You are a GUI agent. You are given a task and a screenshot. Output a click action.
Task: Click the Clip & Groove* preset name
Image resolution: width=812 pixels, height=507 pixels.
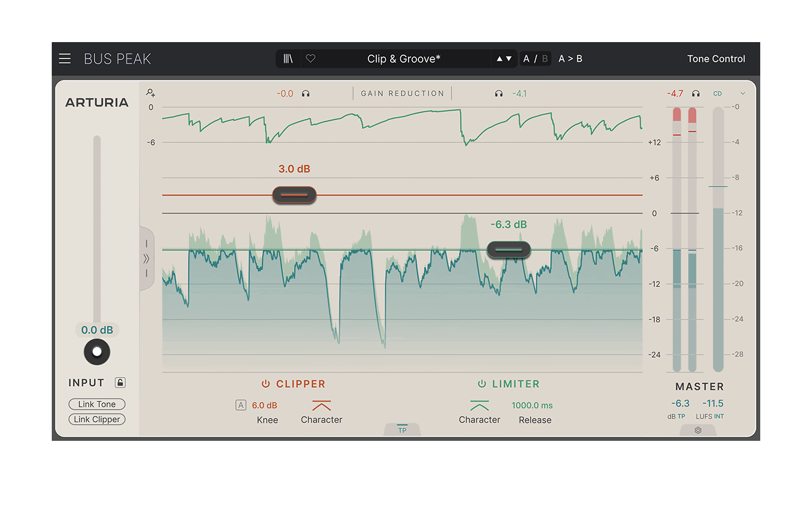(x=404, y=58)
